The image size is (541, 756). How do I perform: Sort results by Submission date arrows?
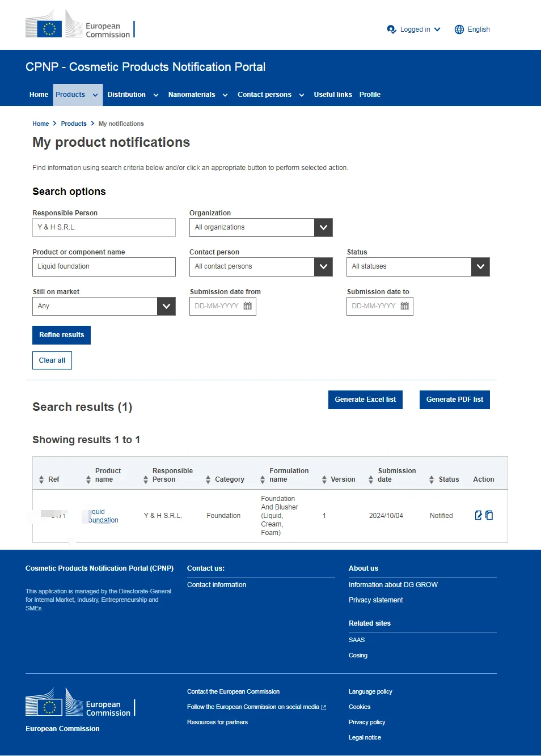(371, 479)
